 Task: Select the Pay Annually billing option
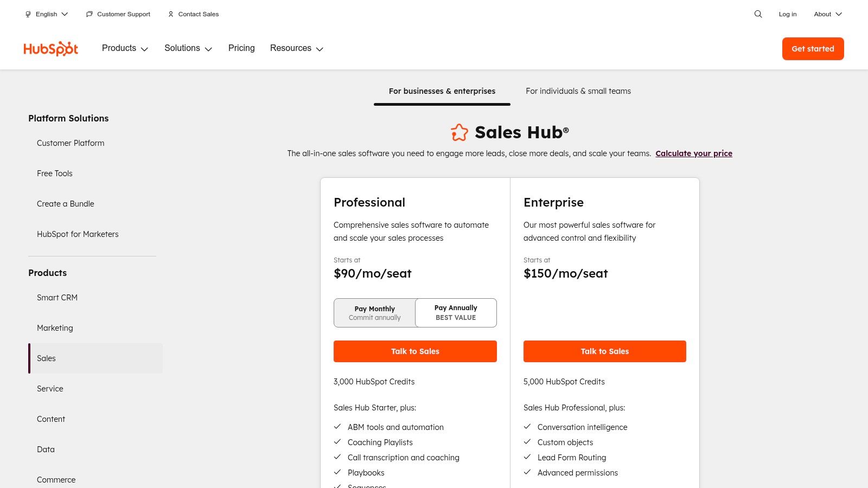pyautogui.click(x=456, y=313)
